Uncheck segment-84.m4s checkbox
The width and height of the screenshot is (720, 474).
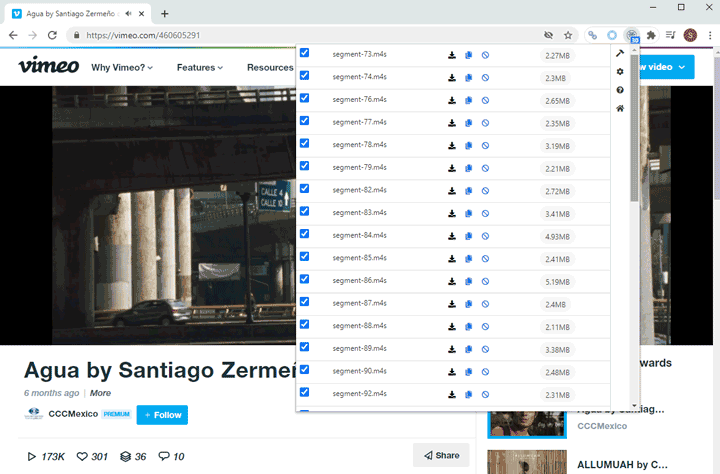pyautogui.click(x=304, y=234)
